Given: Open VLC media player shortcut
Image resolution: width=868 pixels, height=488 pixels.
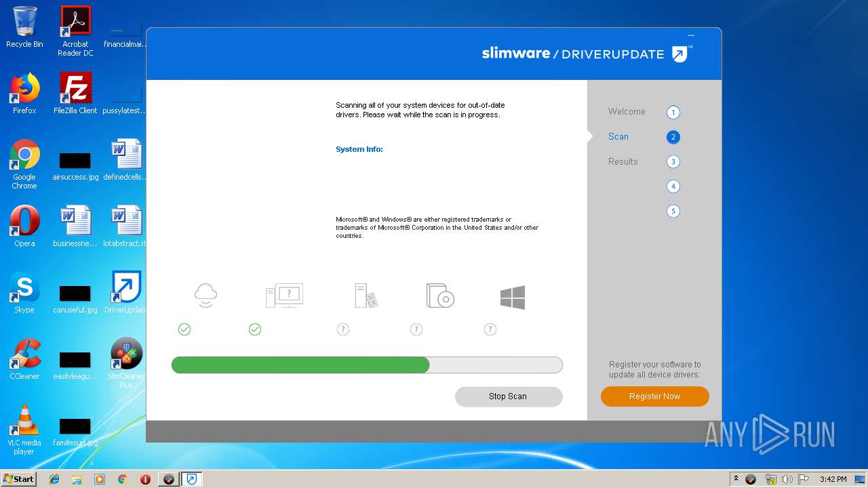Looking at the screenshot, I should pyautogui.click(x=24, y=430).
